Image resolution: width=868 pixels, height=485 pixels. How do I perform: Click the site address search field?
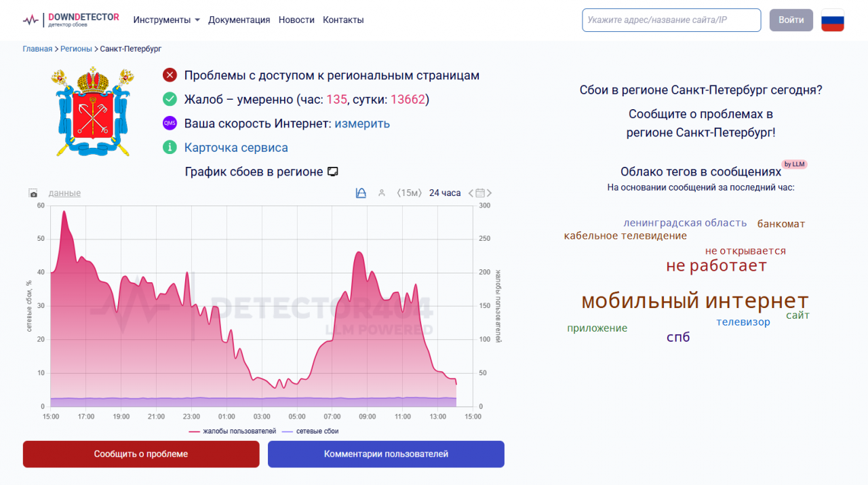(x=671, y=20)
